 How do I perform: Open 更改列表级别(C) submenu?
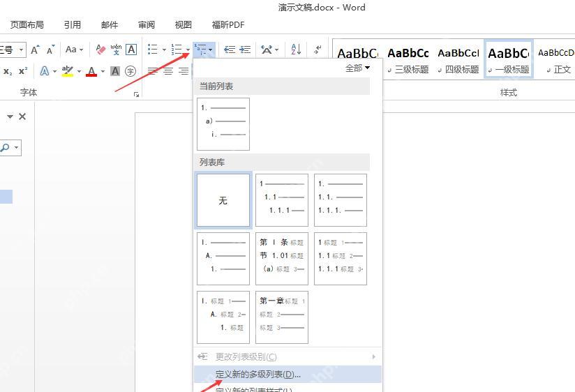pyautogui.click(x=288, y=357)
